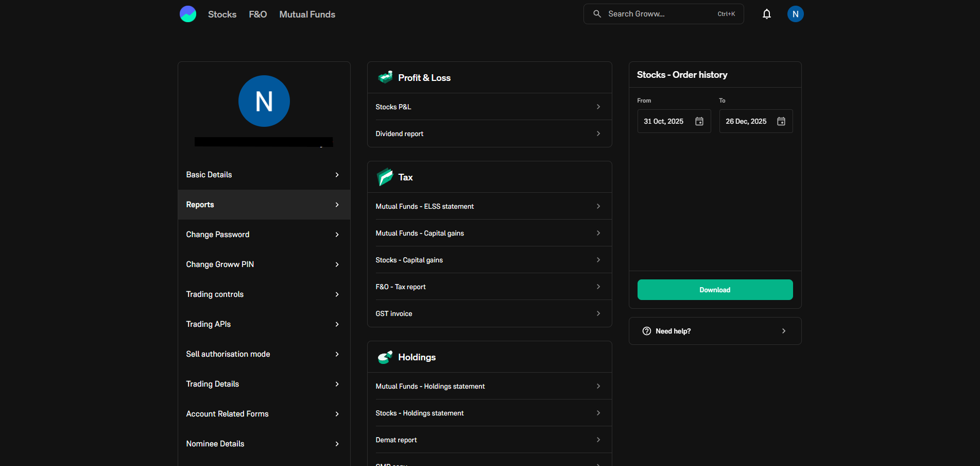Open the From date calendar icon
The height and width of the screenshot is (466, 980).
coord(699,121)
